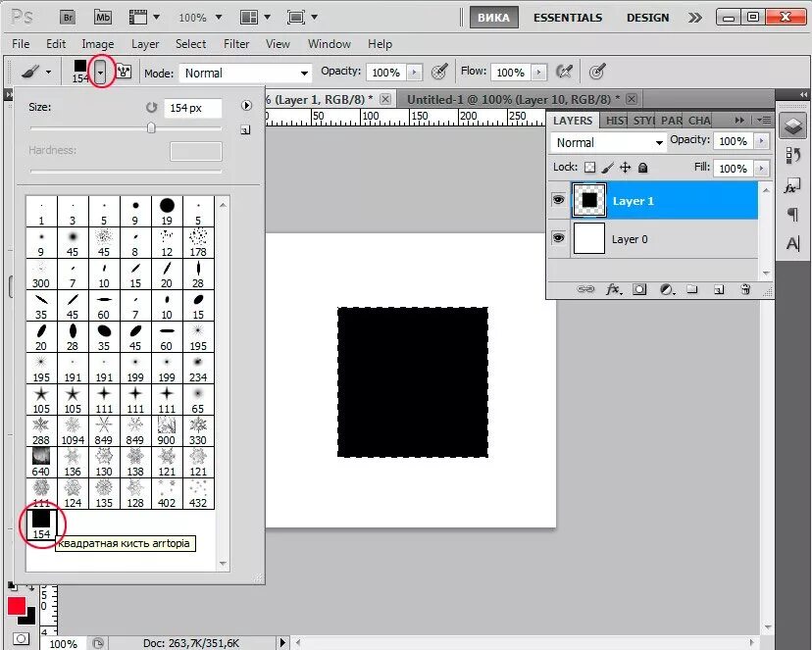Select the scatter 178 brush
812x650 pixels.
tap(198, 243)
